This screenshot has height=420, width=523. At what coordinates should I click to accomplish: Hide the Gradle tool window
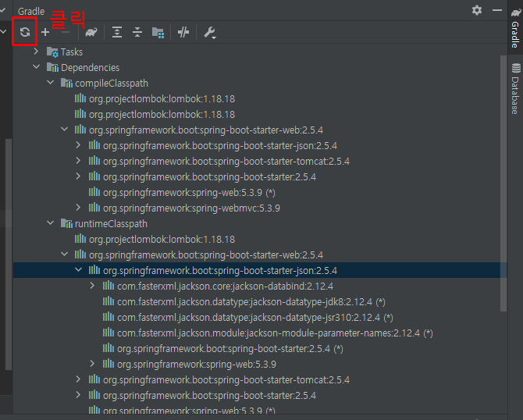(x=497, y=10)
